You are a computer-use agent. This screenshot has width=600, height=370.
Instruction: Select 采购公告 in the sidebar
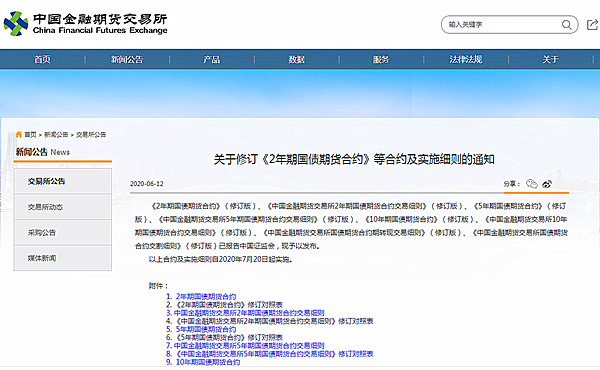tap(63, 233)
